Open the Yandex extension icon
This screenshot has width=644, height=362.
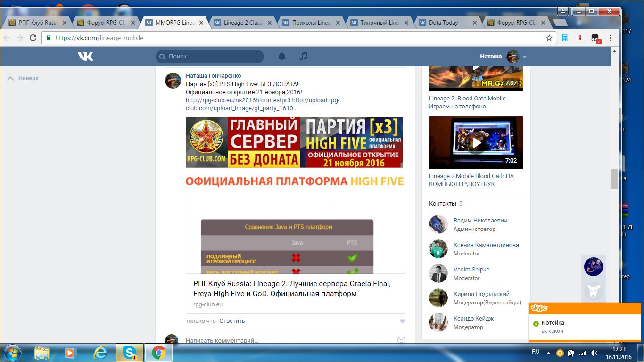click(x=581, y=38)
